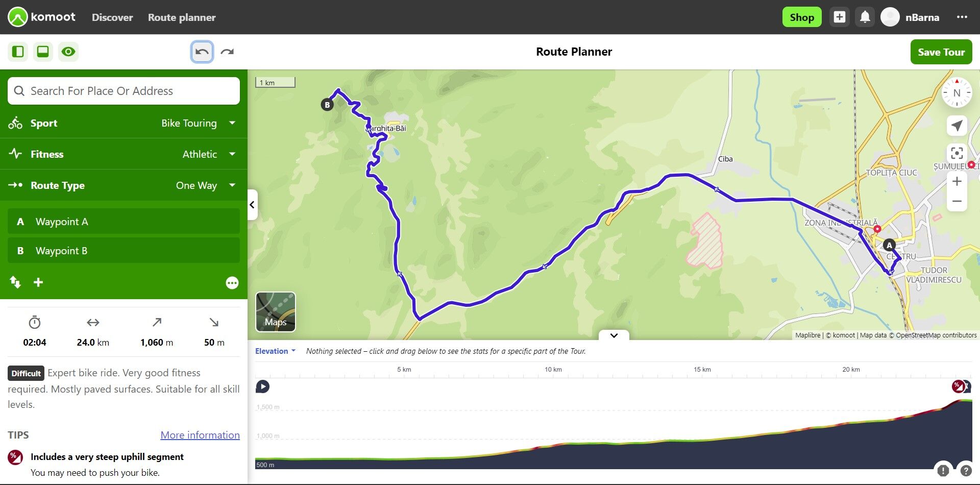Toggle the left sidebar panel view
The image size is (980, 485).
tap(18, 52)
